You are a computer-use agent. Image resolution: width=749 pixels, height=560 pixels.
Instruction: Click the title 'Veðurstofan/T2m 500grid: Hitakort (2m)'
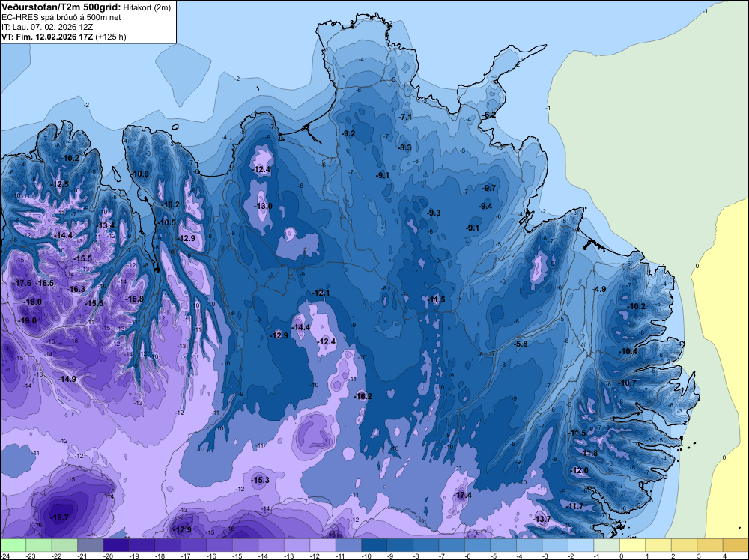click(x=86, y=7)
